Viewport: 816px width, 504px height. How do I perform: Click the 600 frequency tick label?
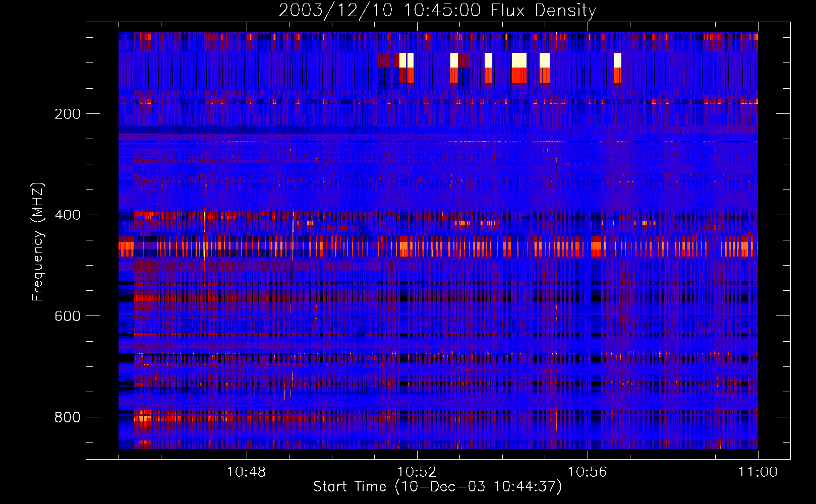click(x=68, y=316)
